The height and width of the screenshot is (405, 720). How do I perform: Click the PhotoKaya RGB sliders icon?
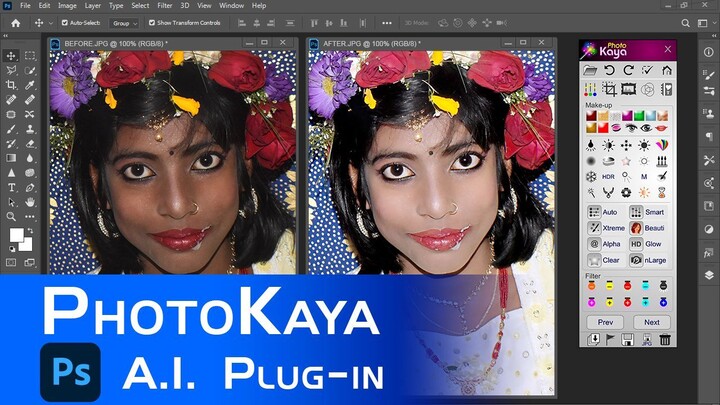[x=590, y=89]
